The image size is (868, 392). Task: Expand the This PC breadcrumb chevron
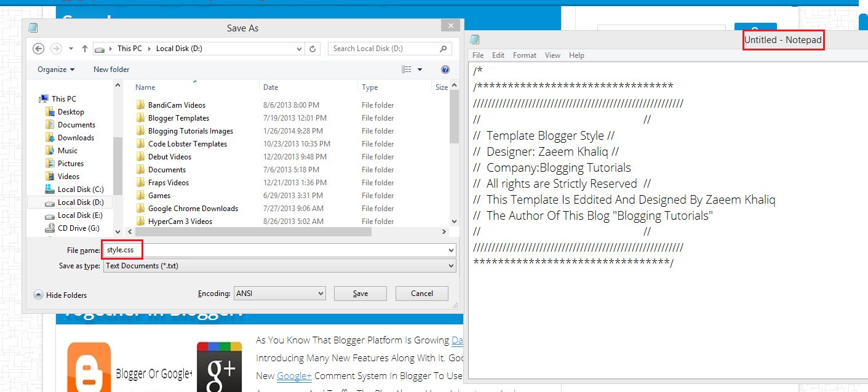[x=149, y=49]
